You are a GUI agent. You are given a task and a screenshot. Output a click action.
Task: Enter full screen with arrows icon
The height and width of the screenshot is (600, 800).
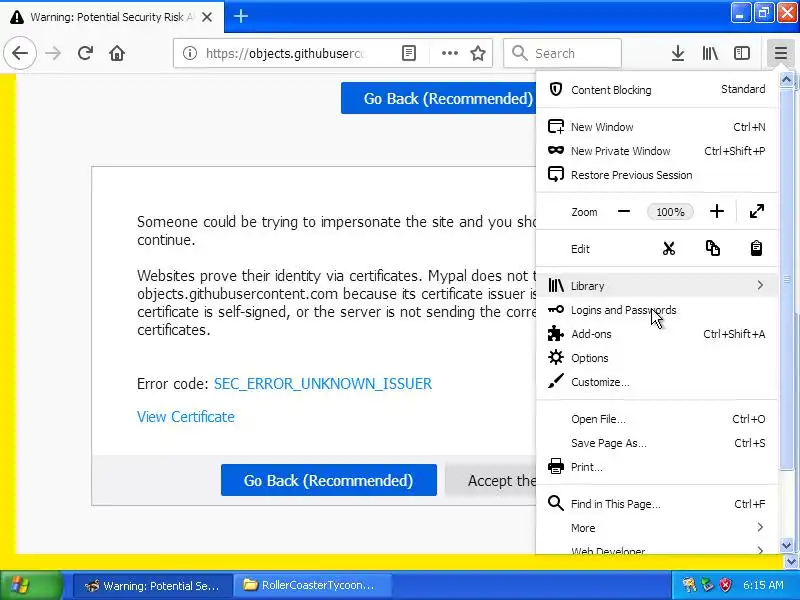tap(757, 211)
